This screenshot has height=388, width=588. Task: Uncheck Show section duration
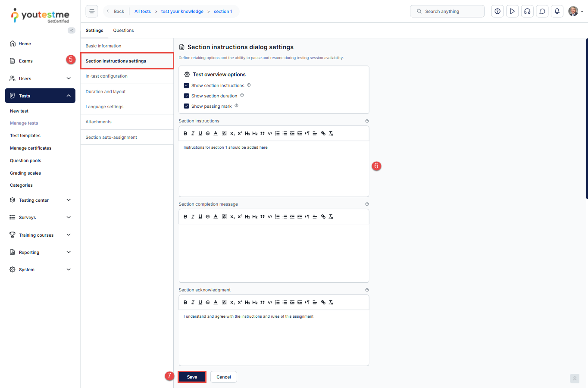[187, 96]
